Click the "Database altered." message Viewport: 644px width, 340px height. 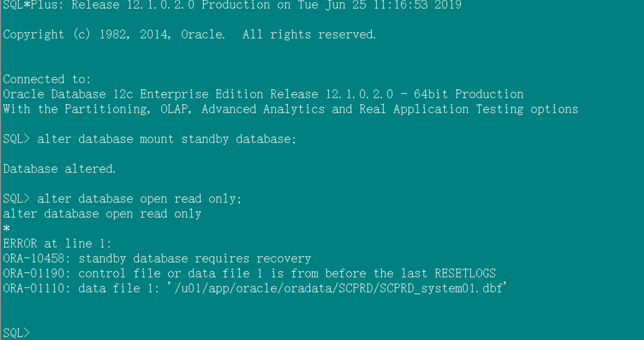coord(59,169)
